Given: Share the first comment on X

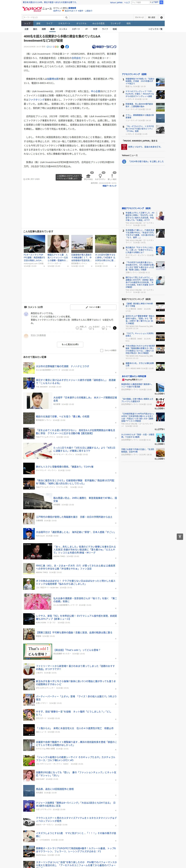Looking at the screenshot, I should click(x=115, y=328).
